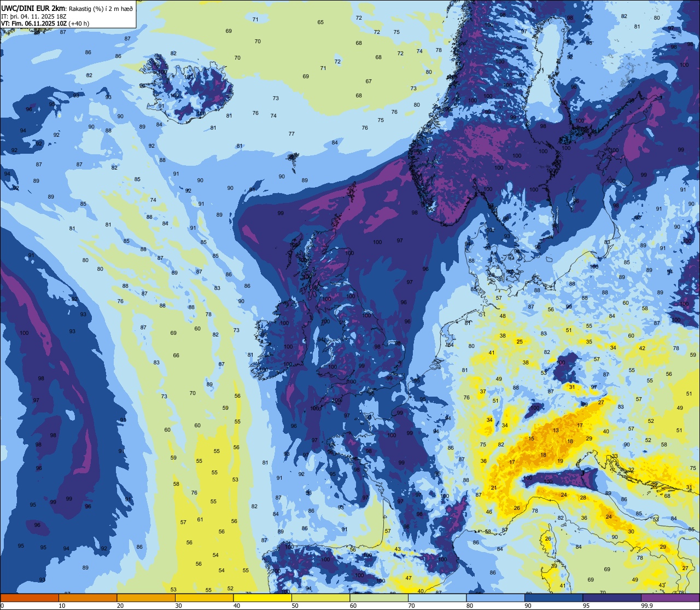
Task: Click the legend tick label 99.9
Action: 646,606
